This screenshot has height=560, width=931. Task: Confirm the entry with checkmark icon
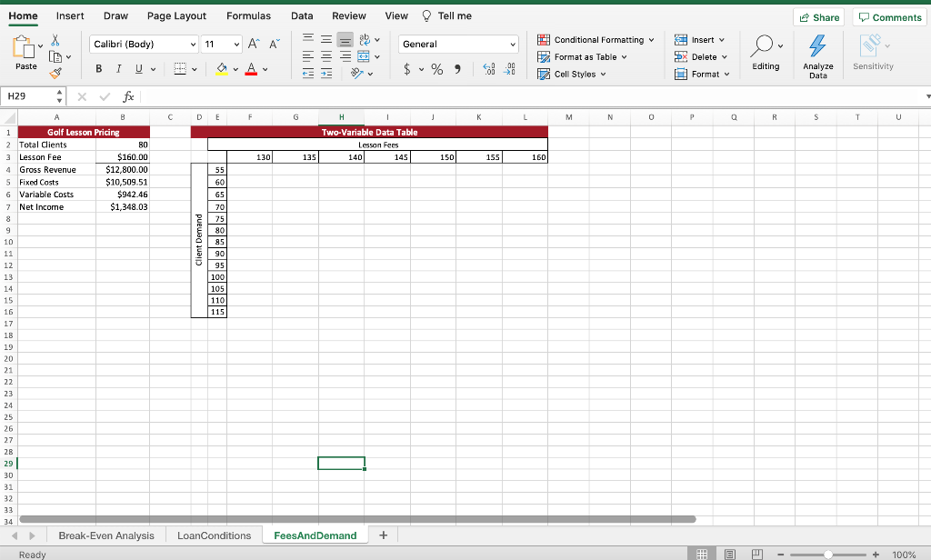pyautogui.click(x=105, y=96)
